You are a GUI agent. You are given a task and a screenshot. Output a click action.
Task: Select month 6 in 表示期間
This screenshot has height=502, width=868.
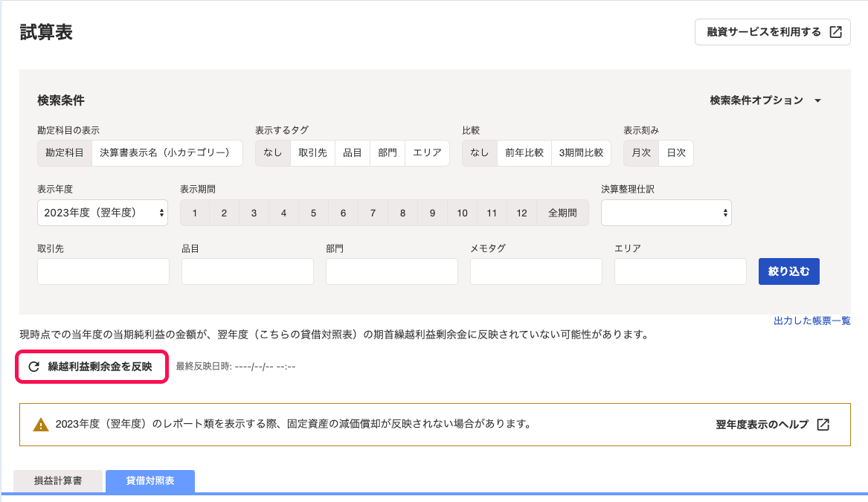pos(343,213)
